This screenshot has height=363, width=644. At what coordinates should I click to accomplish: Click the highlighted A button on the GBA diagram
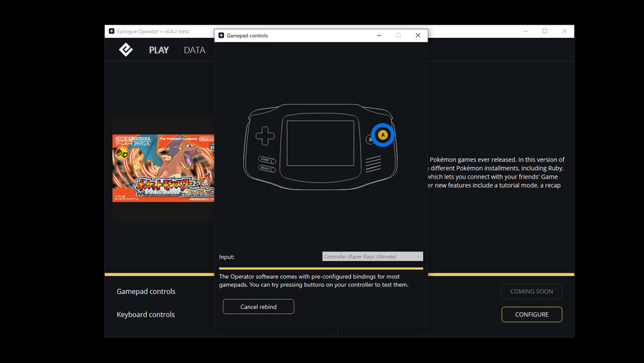[x=383, y=135]
